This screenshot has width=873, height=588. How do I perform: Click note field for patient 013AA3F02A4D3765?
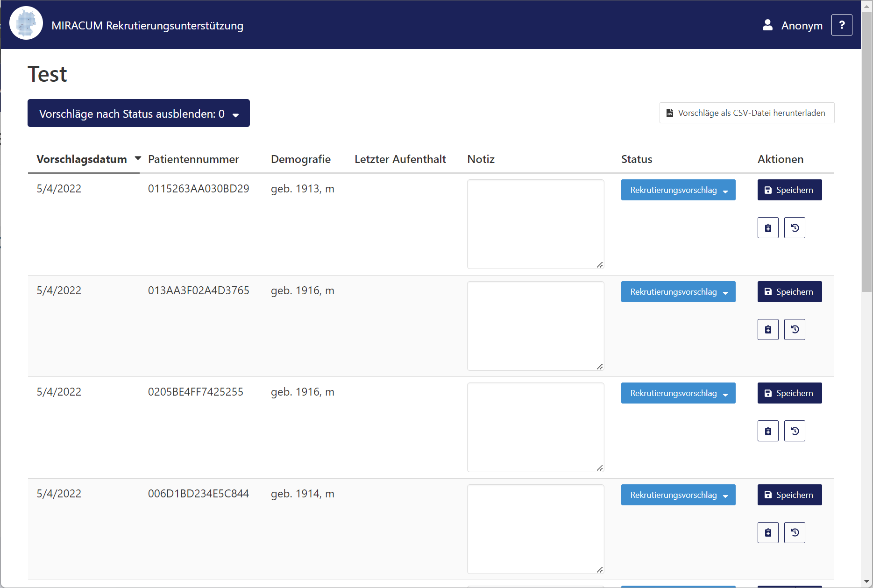pyautogui.click(x=536, y=326)
